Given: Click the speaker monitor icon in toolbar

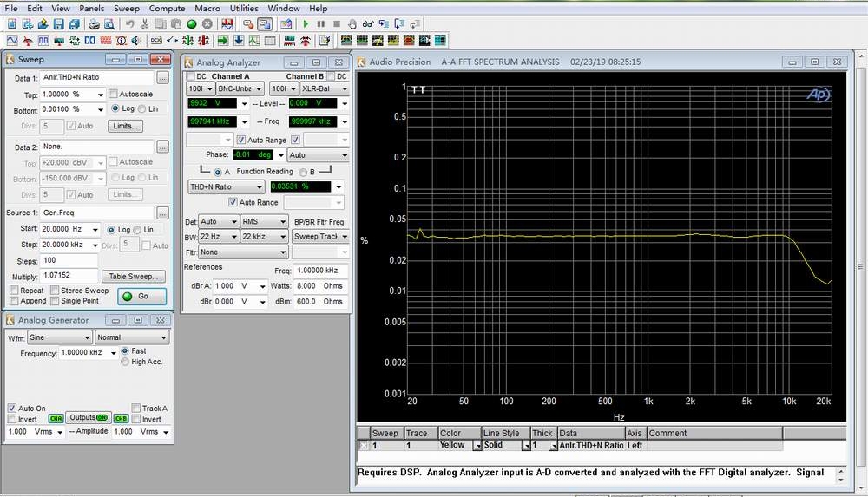Looking at the screenshot, I should click(x=137, y=41).
